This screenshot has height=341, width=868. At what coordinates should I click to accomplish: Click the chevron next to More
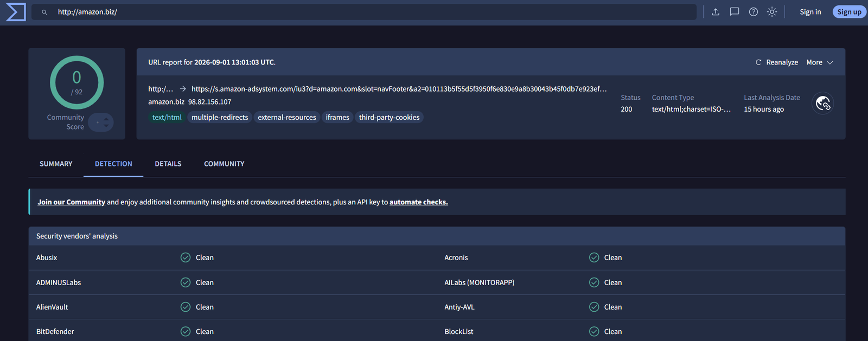(829, 62)
